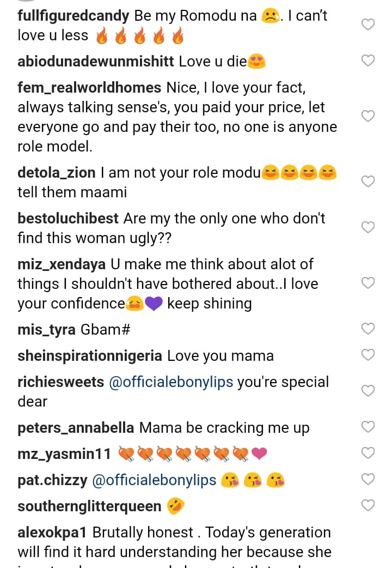Visit the fem_realworldhomes profile
Viewport: 392px width, 568px height.
tap(89, 88)
